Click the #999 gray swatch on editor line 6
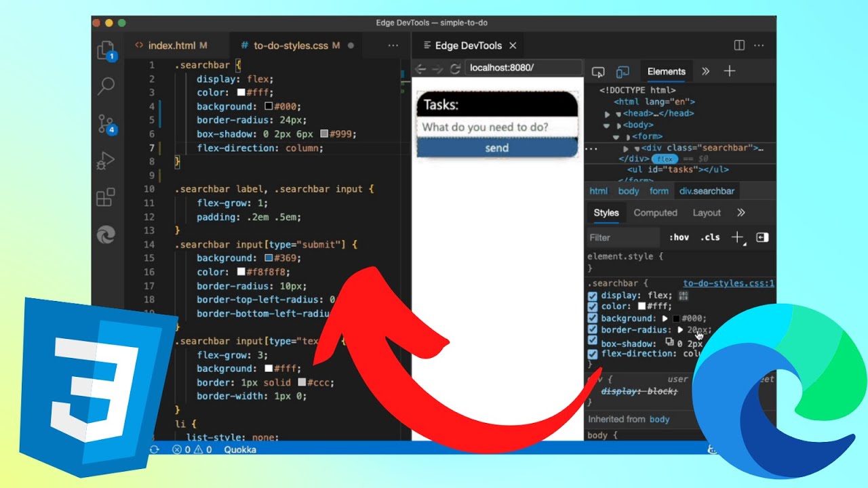This screenshot has width=868, height=488. pyautogui.click(x=325, y=134)
